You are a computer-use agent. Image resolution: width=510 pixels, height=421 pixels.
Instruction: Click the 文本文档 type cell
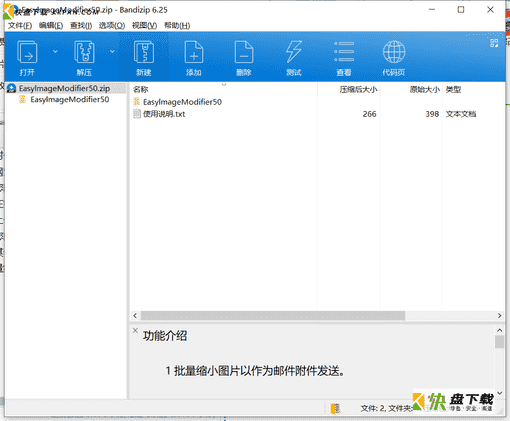point(461,114)
